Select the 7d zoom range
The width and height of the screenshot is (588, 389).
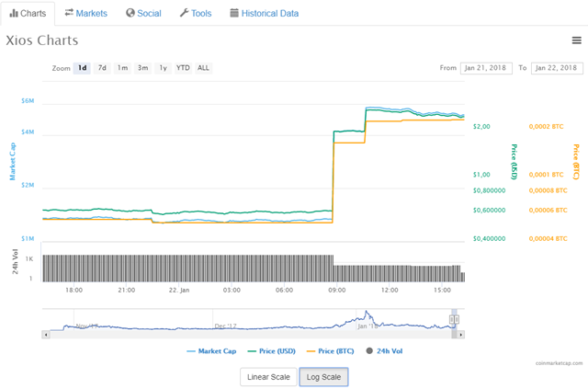coord(102,68)
